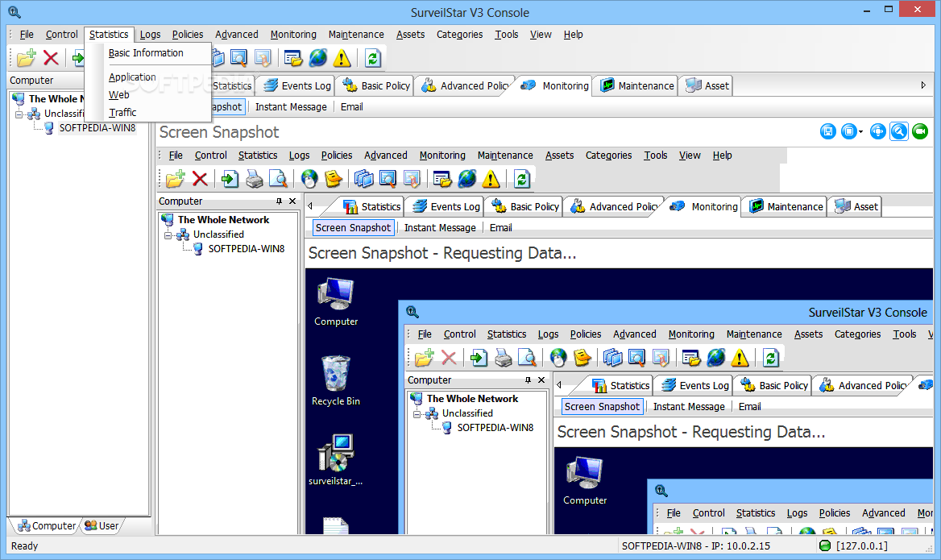Select SOFTPEDIA-WIN8 in the left computer tree
Screen dimensions: 941x560
97,128
